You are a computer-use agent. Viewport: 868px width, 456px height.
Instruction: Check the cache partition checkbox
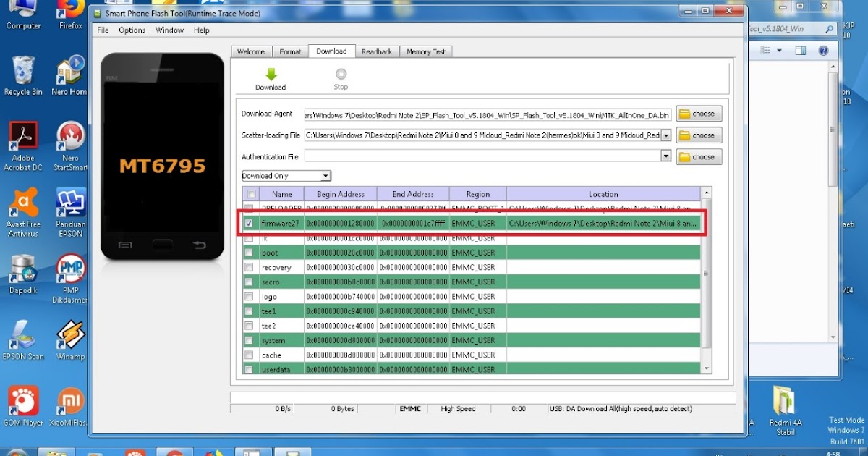[249, 355]
